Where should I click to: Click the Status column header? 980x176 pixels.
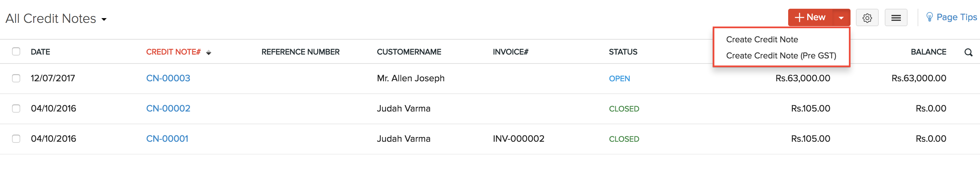(623, 52)
